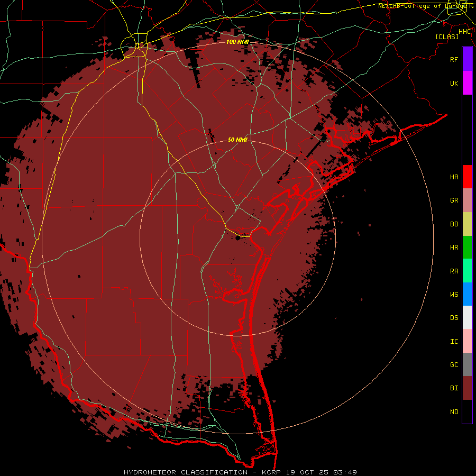Click the HA red legend swatch
The image size is (476, 476).
[x=467, y=177]
